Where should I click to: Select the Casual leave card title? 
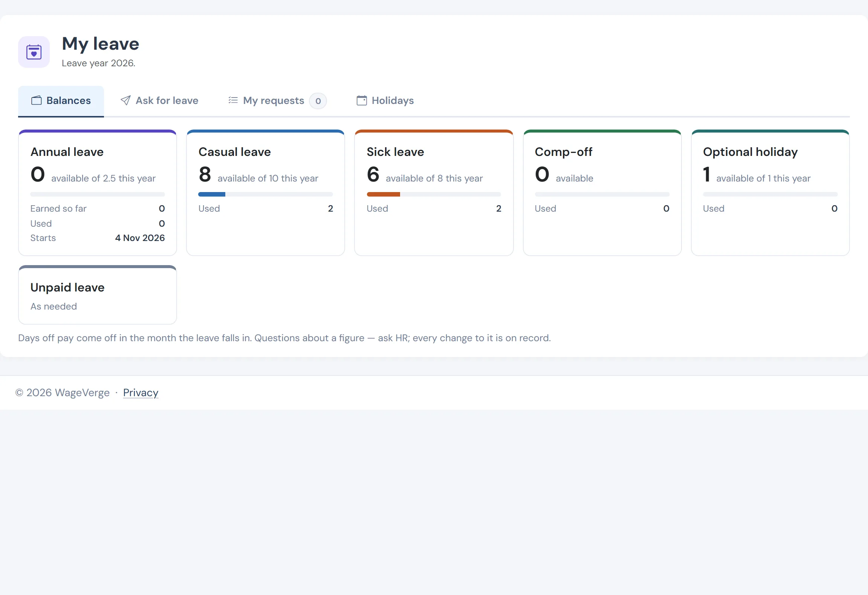(235, 152)
